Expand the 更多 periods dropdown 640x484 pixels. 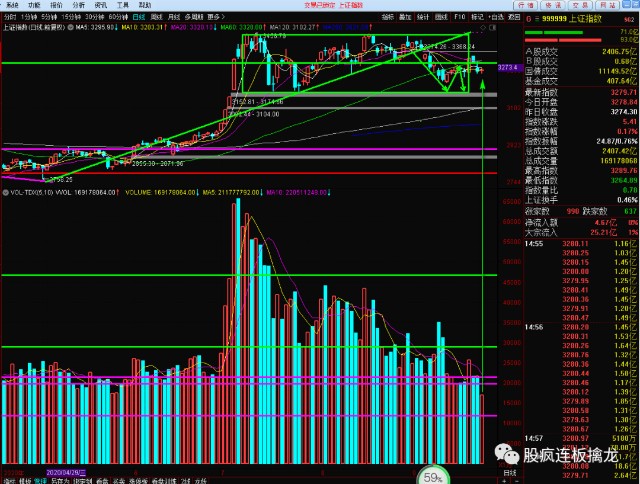pos(214,17)
